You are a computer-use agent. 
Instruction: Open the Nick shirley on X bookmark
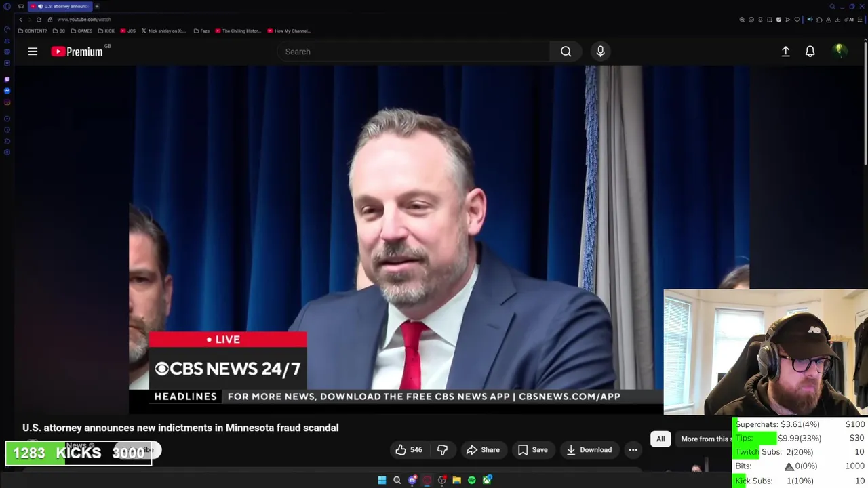[163, 30]
